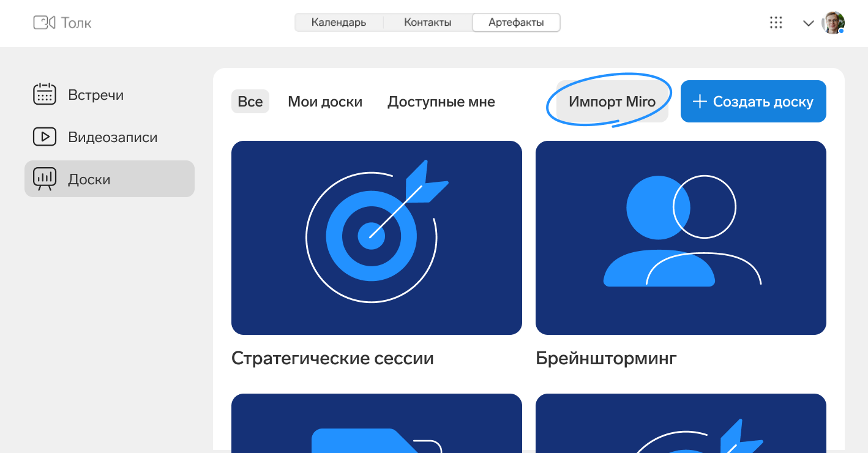This screenshot has width=868, height=453.
Task: Show Доступные мне boards
Action: [441, 102]
